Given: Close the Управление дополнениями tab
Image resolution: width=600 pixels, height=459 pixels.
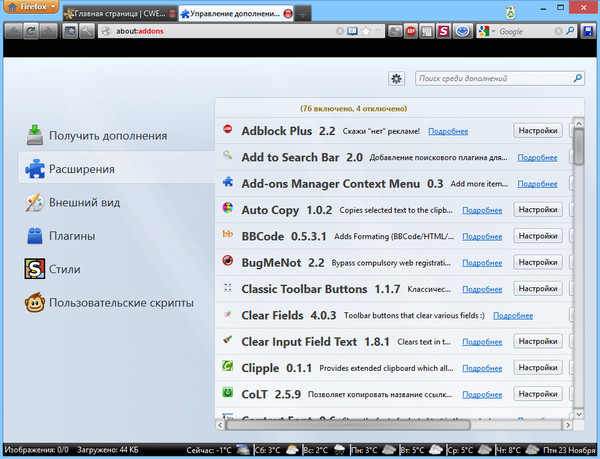Looking at the screenshot, I should click(x=288, y=13).
